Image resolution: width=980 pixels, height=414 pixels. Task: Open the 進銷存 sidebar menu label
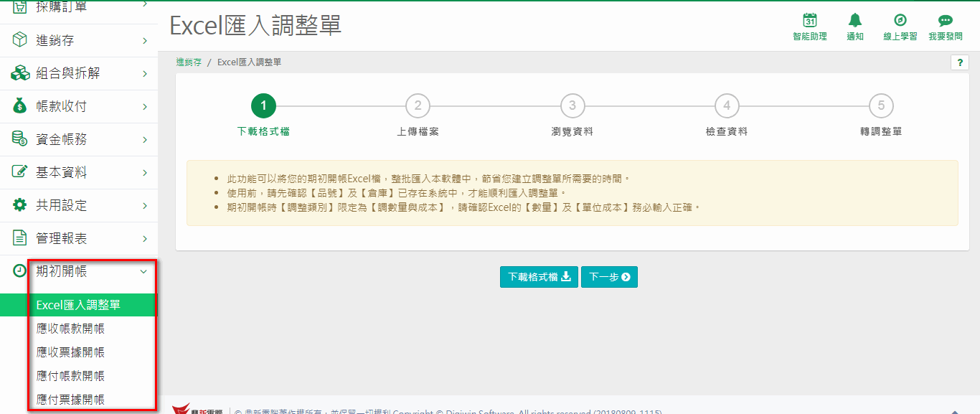[x=55, y=40]
